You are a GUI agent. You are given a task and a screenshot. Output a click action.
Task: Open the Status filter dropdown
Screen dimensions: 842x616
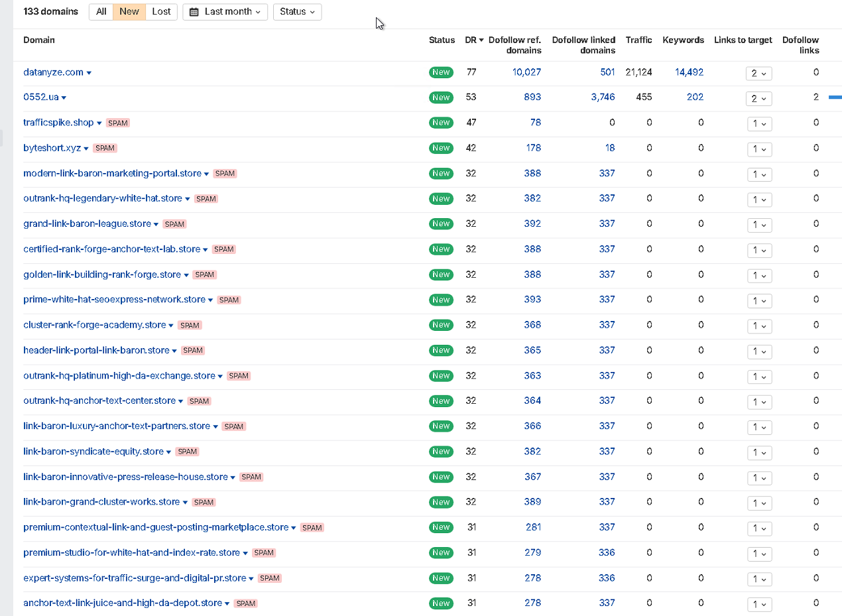[297, 12]
